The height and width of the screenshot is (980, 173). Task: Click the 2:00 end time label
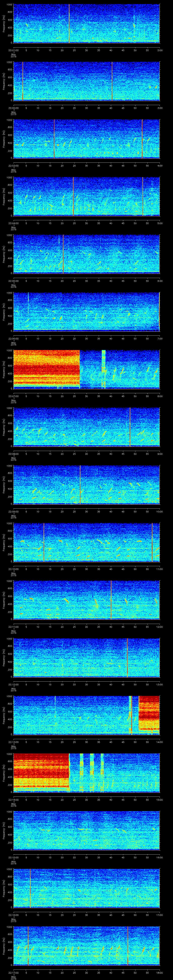pyautogui.click(x=160, y=50)
